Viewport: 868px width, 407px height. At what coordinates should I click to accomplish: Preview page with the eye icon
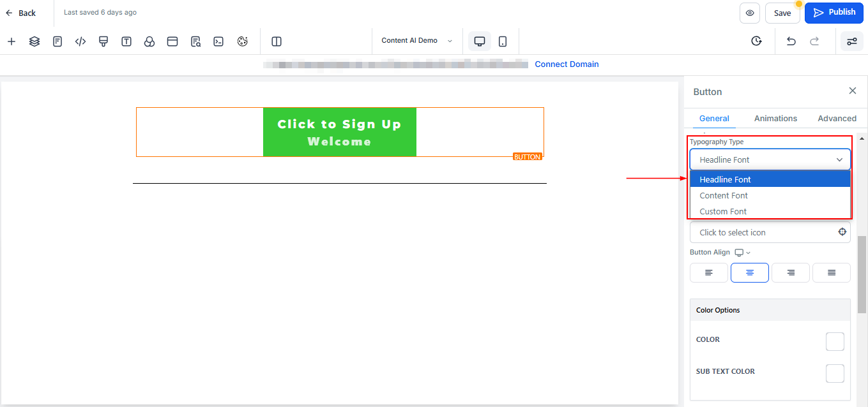pyautogui.click(x=750, y=13)
